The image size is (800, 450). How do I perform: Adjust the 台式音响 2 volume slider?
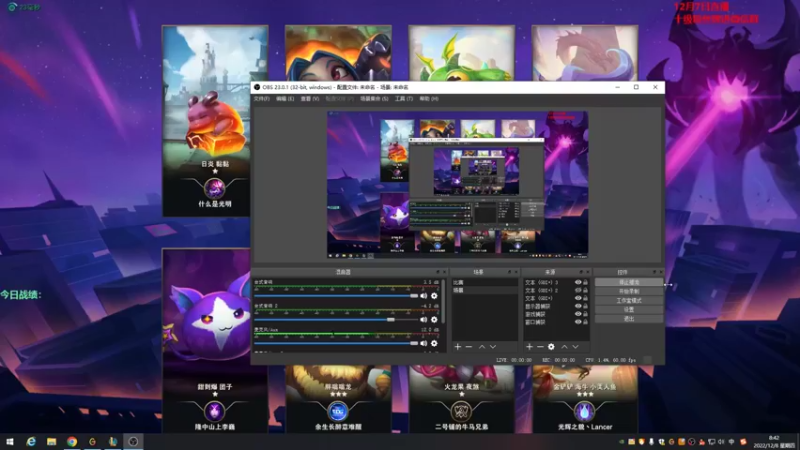(x=336, y=319)
